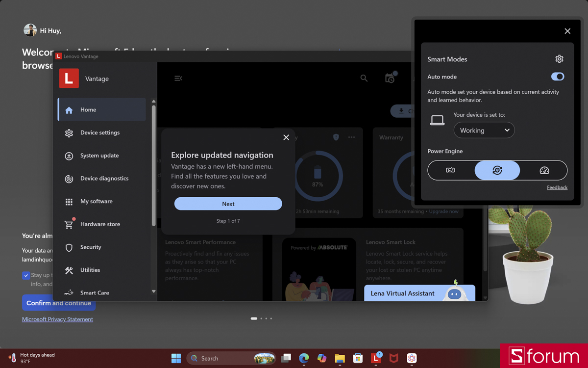Open Smart Care in the sidebar
Screen dimensions: 588x368
coord(102,292)
